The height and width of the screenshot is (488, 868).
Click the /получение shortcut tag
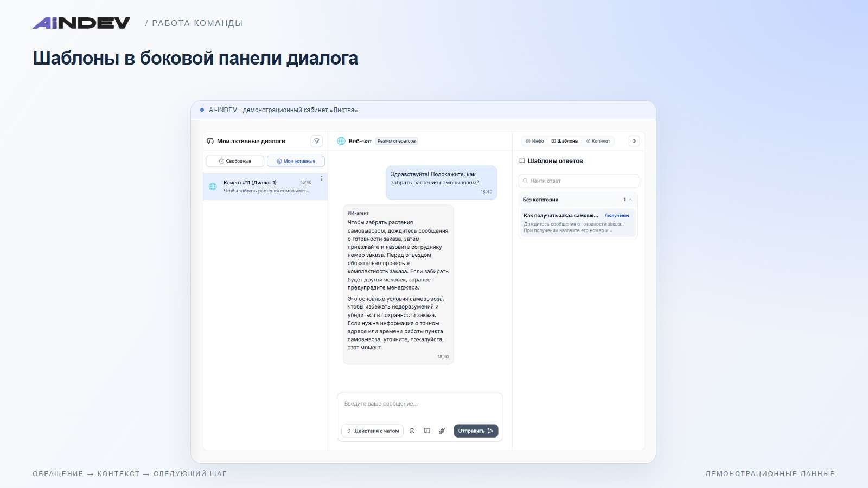click(617, 215)
